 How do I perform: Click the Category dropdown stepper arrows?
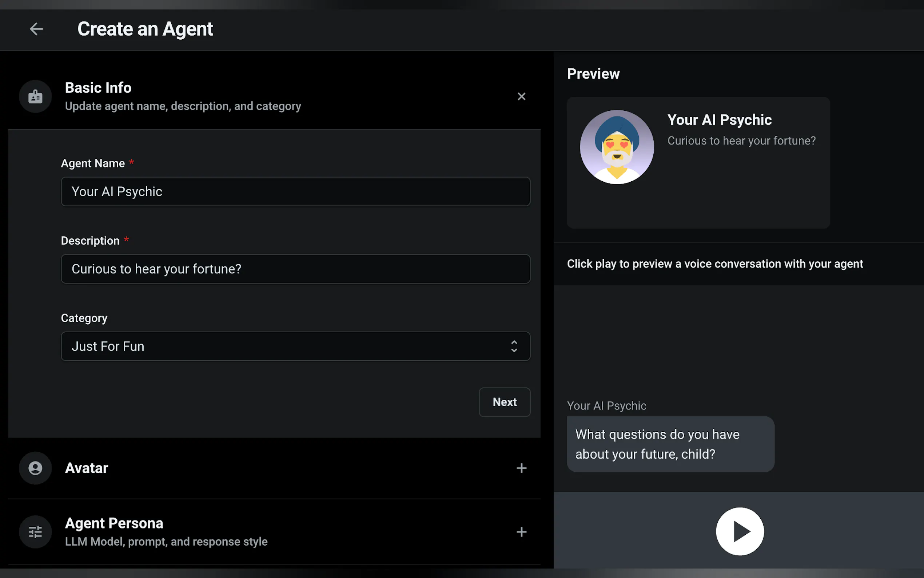(x=514, y=347)
